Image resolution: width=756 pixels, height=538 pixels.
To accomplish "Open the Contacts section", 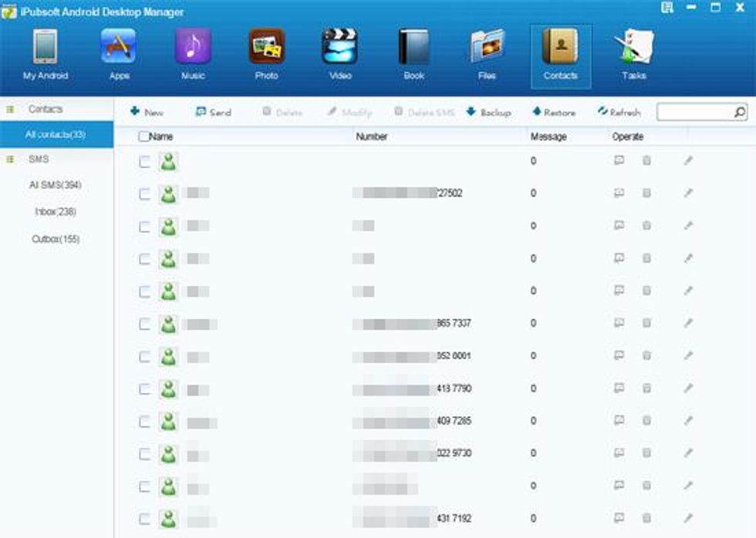I will pyautogui.click(x=561, y=56).
